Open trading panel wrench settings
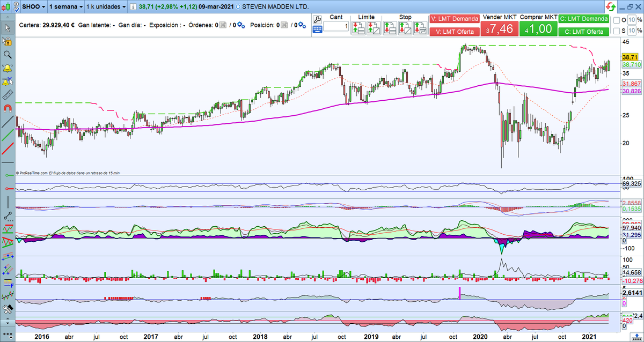 (x=317, y=20)
